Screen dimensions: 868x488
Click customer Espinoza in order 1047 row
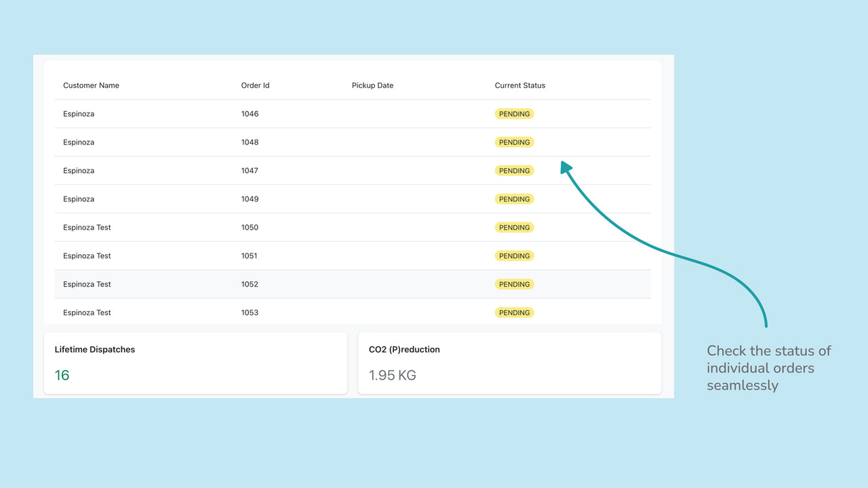point(79,171)
